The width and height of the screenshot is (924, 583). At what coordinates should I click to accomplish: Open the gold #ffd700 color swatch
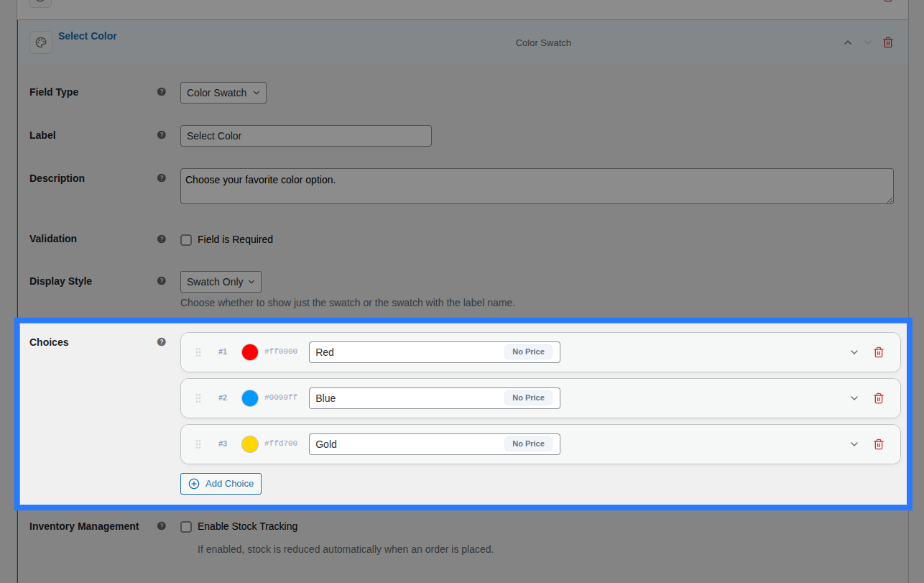pyautogui.click(x=250, y=444)
